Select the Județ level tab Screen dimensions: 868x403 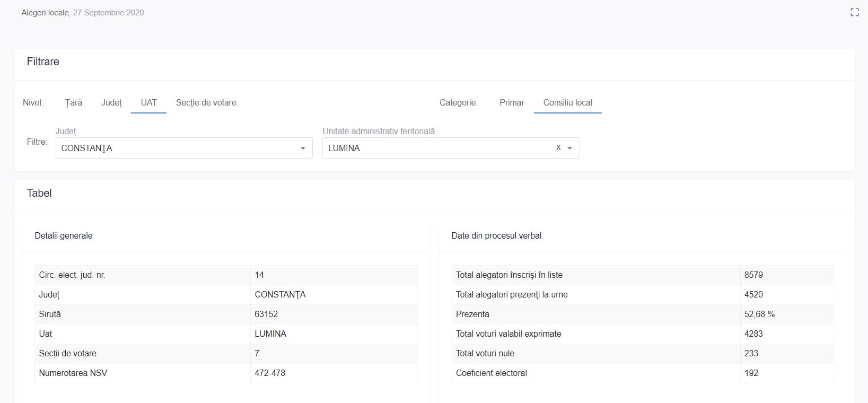(x=111, y=102)
